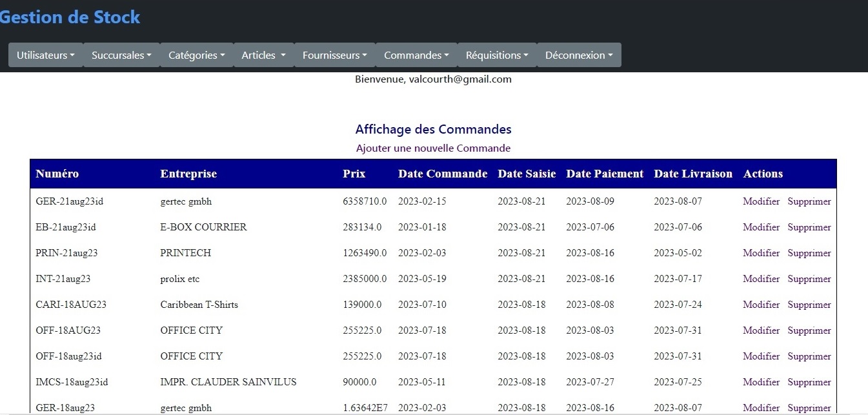Remove the CARI-18AUG23 Caribbean T-Shirts order
This screenshot has height=415, width=868.
[x=809, y=305]
